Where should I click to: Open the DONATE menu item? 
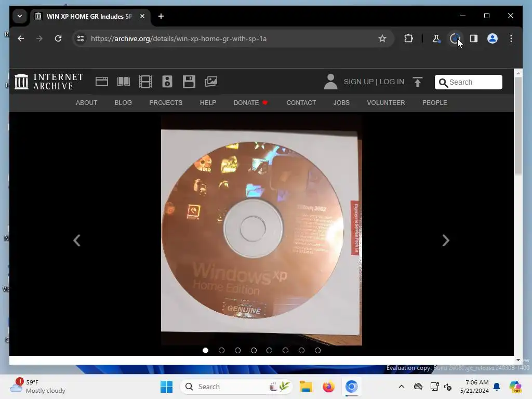tap(250, 103)
